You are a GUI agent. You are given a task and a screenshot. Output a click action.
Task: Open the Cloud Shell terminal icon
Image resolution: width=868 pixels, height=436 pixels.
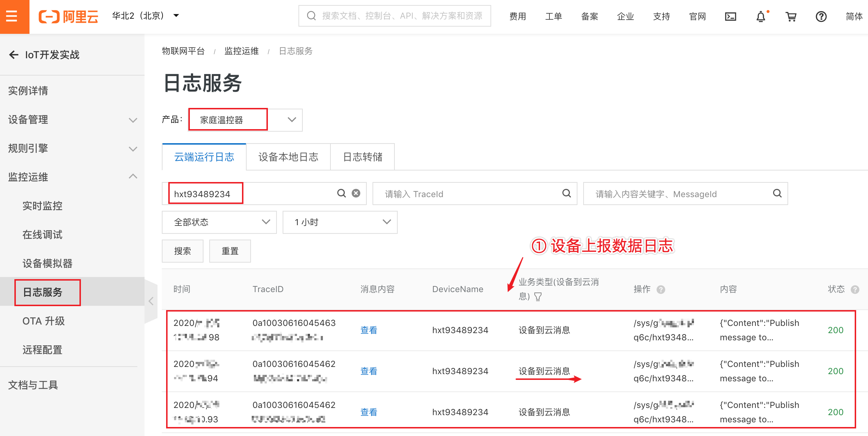click(x=730, y=17)
